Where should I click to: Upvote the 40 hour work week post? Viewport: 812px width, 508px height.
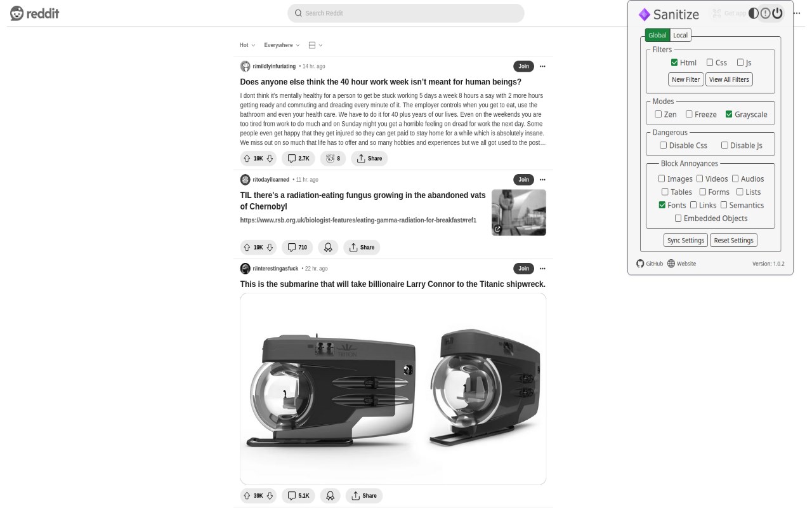[247, 159]
